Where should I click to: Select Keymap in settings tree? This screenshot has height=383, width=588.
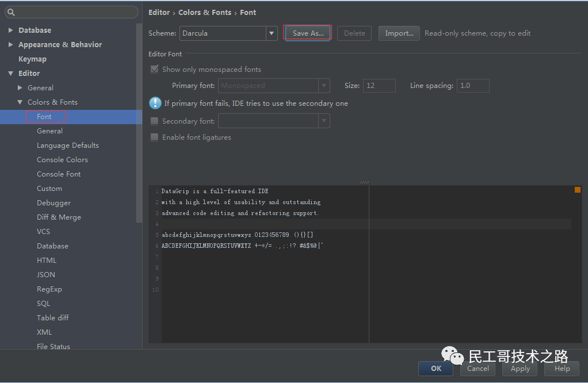point(33,59)
